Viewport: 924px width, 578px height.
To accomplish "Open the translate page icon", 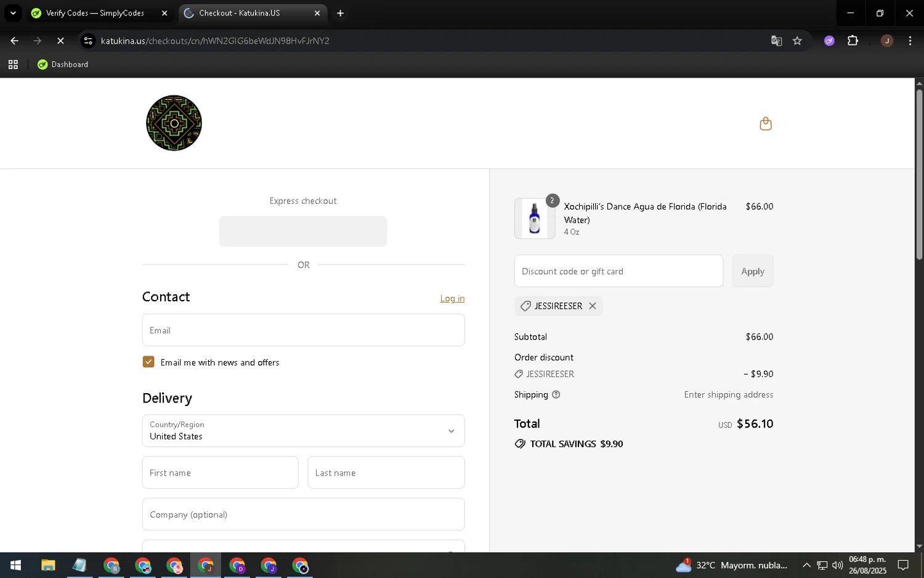I will [776, 41].
